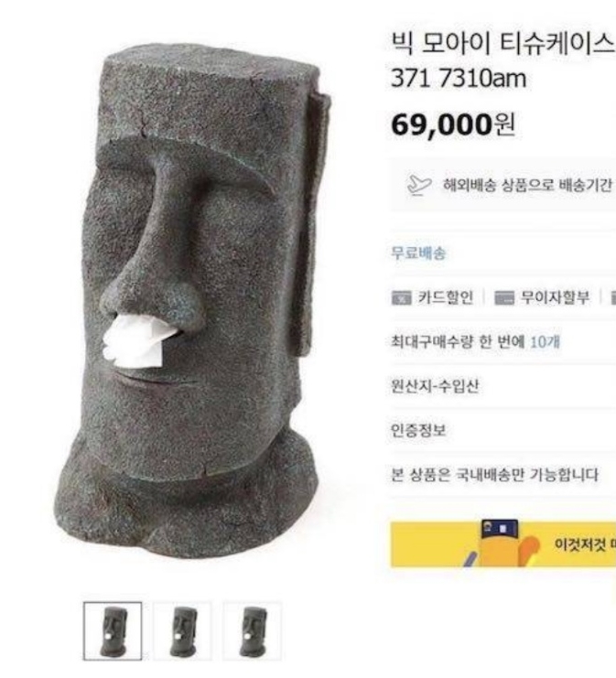Select the first moai thumbnail
616x678 pixels.
pyautogui.click(x=113, y=630)
